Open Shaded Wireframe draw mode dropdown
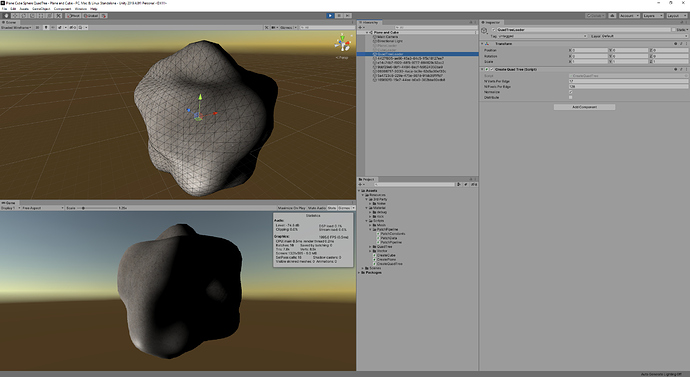690x377 pixels. pos(16,27)
